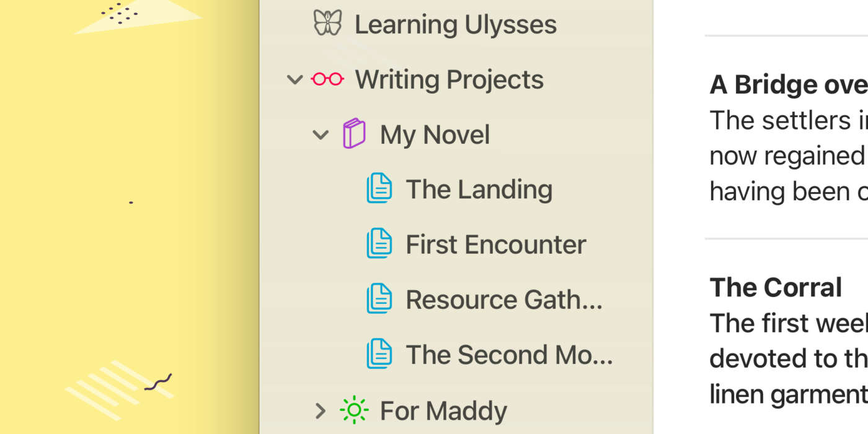Click the butterfly icon beside Learning Ulysses
The image size is (868, 434).
pos(327,24)
